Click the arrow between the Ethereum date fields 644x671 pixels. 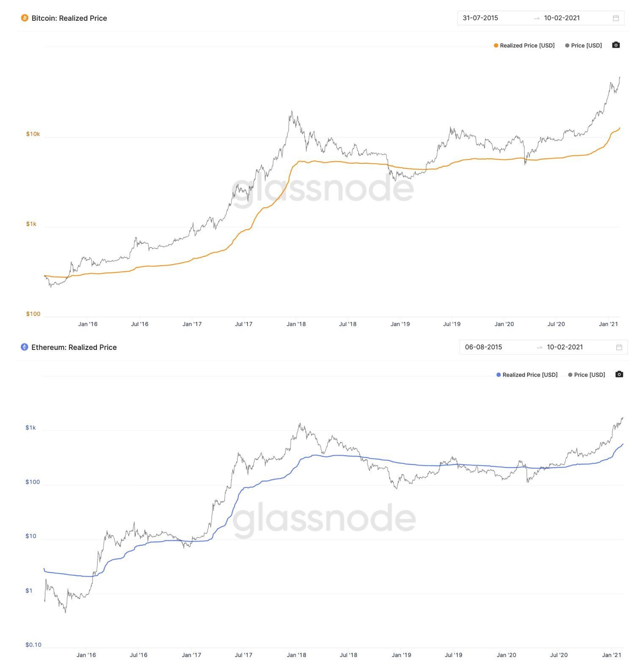pyautogui.click(x=539, y=347)
